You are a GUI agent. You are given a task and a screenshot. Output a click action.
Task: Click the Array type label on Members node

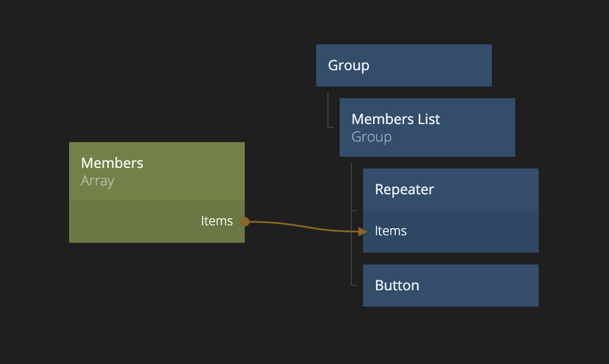pyautogui.click(x=97, y=181)
